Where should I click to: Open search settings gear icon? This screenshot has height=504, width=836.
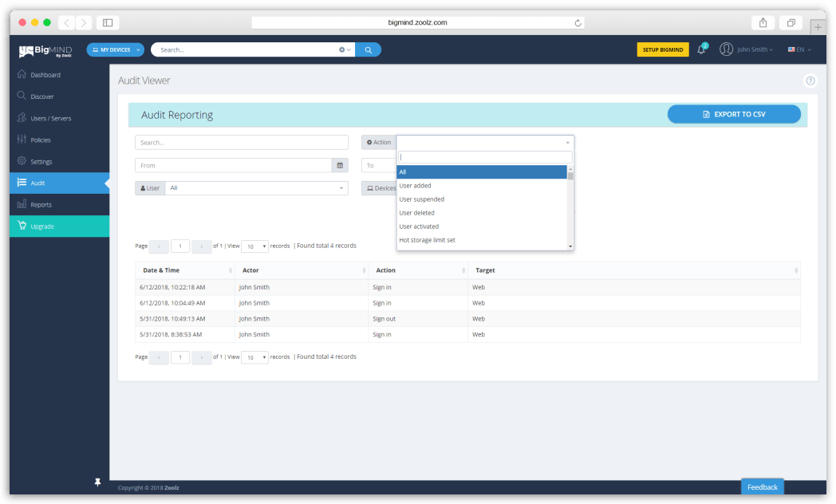(344, 49)
